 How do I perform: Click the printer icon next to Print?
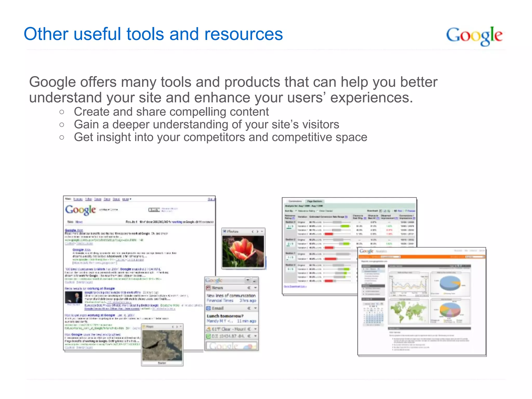[395, 211]
